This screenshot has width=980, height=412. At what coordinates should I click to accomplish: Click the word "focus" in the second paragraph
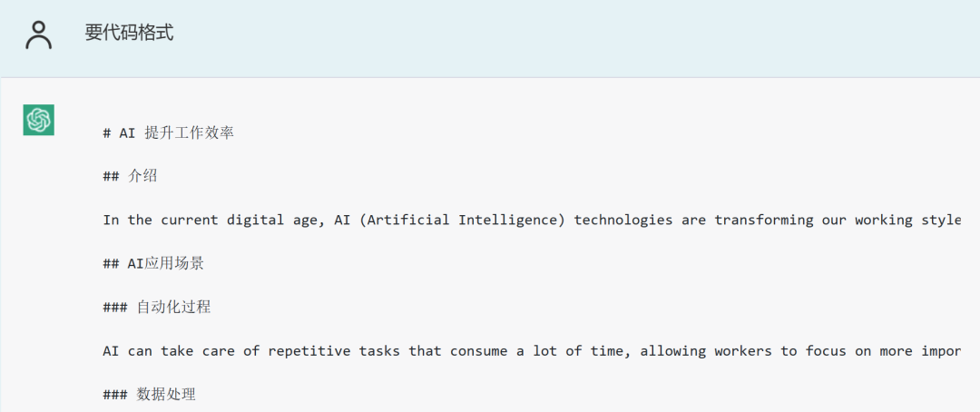(826, 351)
